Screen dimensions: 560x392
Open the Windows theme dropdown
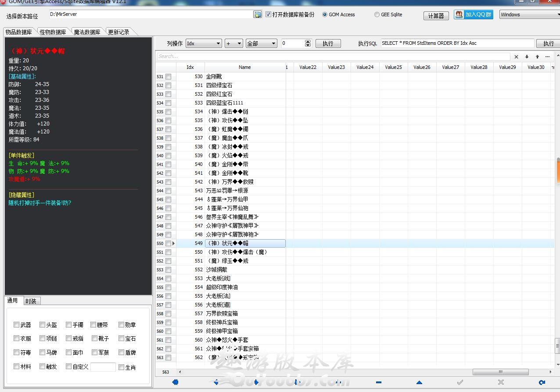click(530, 14)
